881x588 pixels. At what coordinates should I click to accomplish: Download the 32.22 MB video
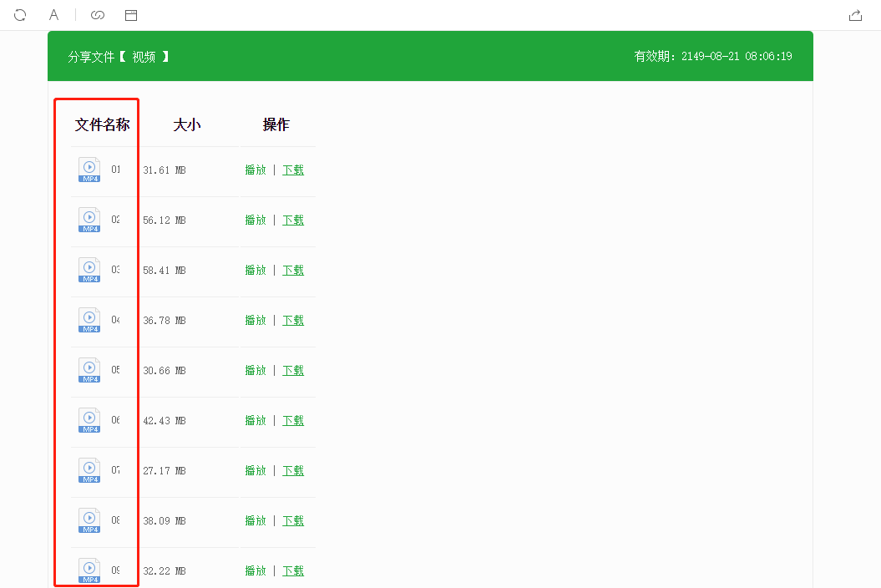(x=293, y=570)
